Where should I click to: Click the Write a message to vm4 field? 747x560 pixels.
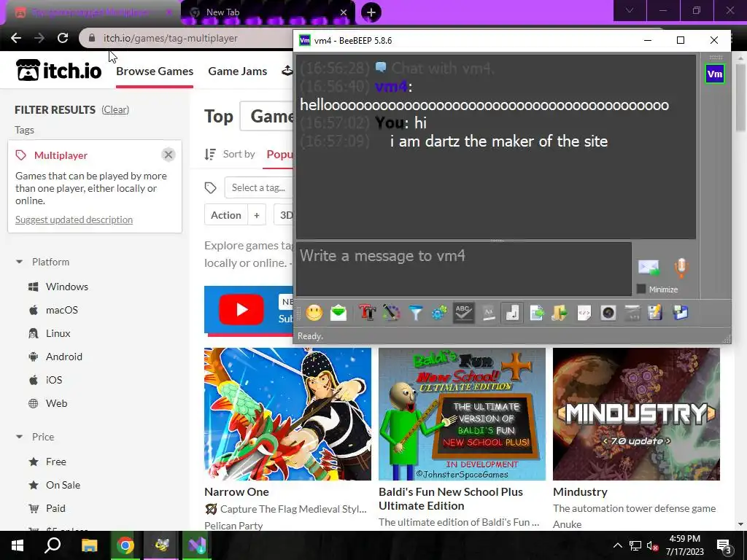tap(465, 268)
